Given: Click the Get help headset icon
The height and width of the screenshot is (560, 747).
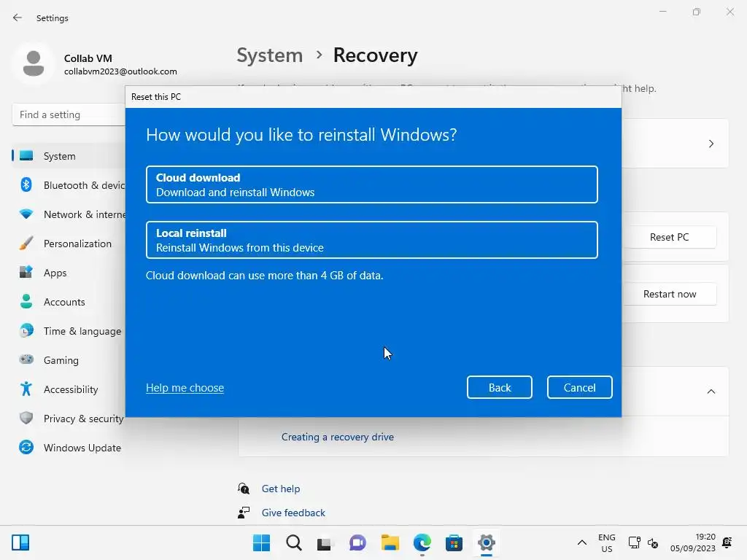Looking at the screenshot, I should click(244, 489).
